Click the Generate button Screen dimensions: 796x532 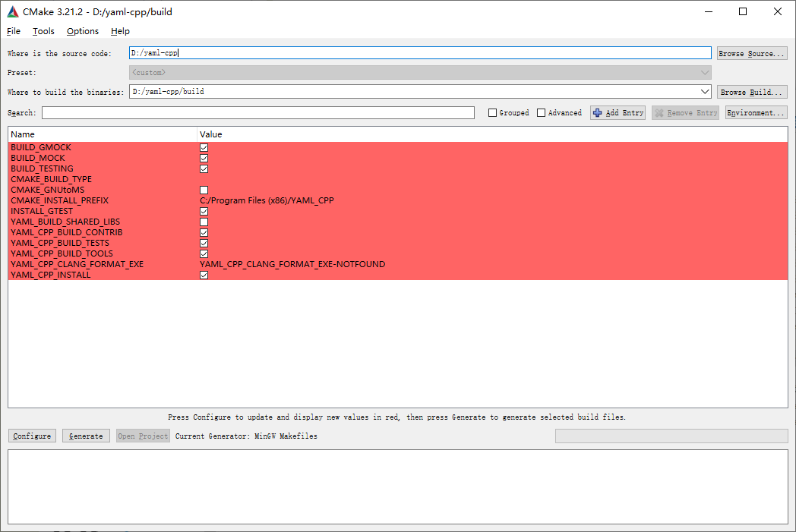tap(86, 436)
